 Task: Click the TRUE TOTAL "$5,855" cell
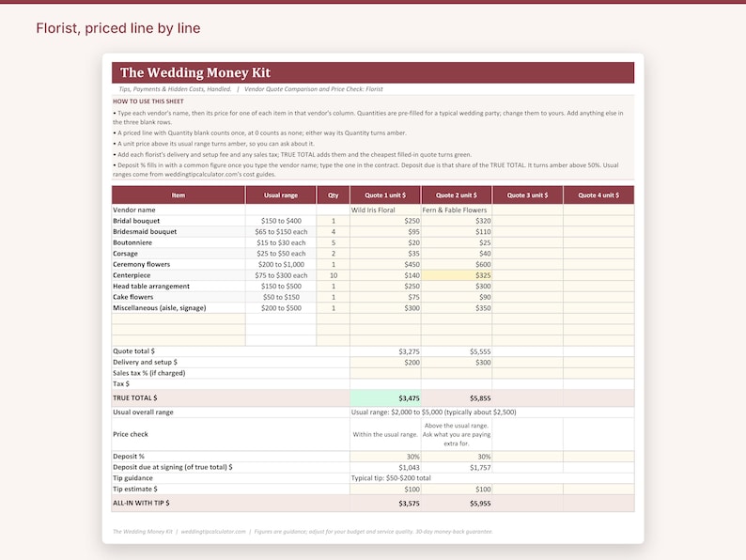click(x=457, y=398)
